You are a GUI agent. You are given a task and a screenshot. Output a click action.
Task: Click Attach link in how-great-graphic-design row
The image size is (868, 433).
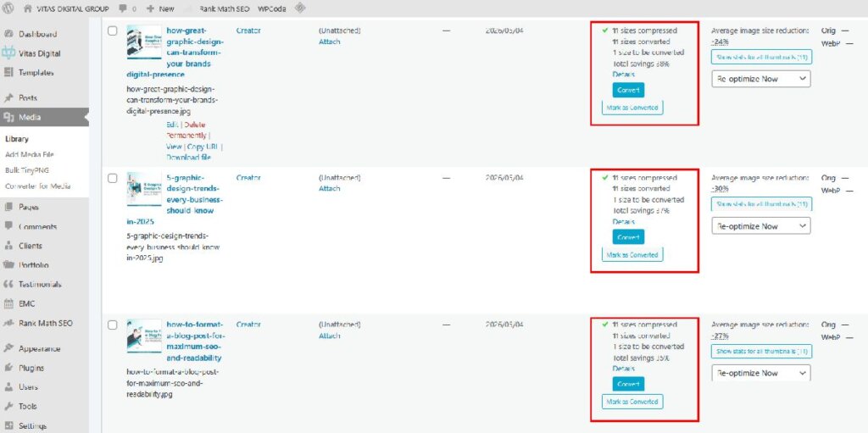tap(330, 42)
